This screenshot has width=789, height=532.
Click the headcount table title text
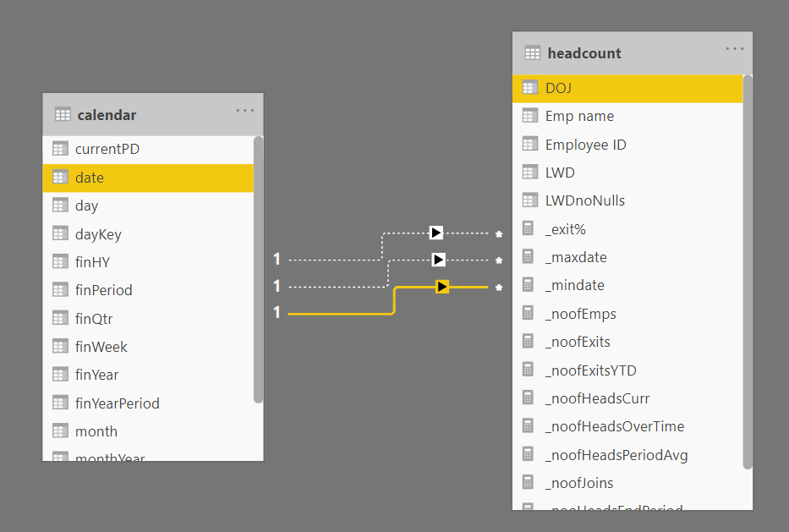[584, 53]
